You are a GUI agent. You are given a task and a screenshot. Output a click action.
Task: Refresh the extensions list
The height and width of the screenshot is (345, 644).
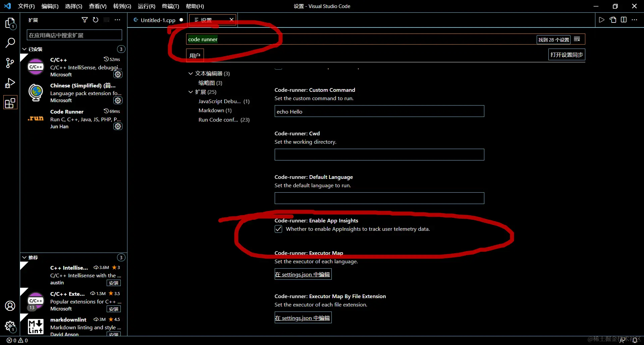tap(96, 20)
